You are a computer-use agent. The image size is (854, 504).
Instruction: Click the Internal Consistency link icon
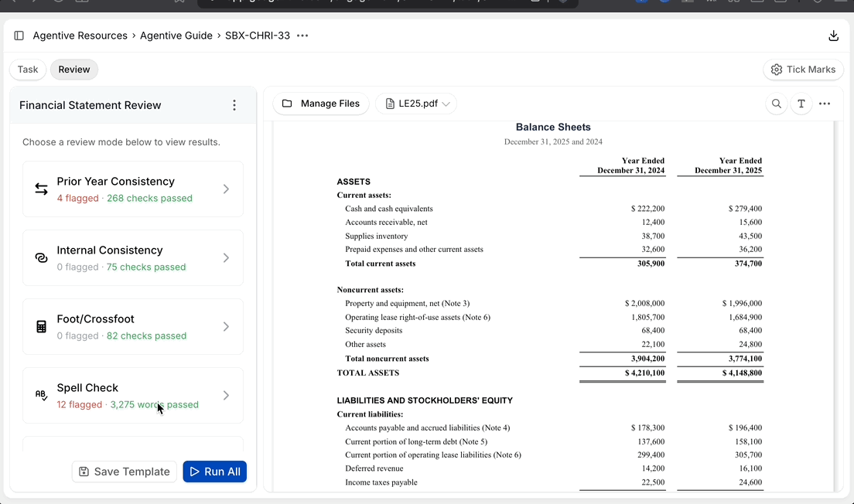42,258
